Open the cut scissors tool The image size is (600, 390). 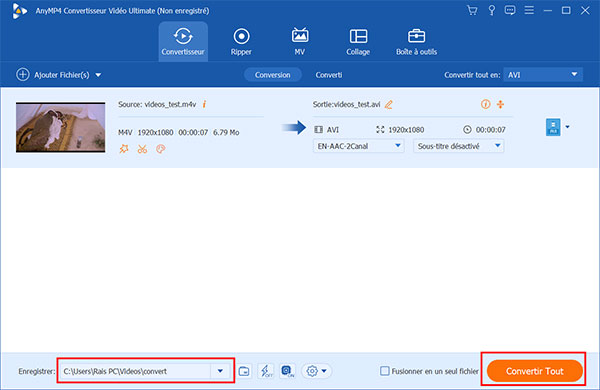(x=142, y=149)
